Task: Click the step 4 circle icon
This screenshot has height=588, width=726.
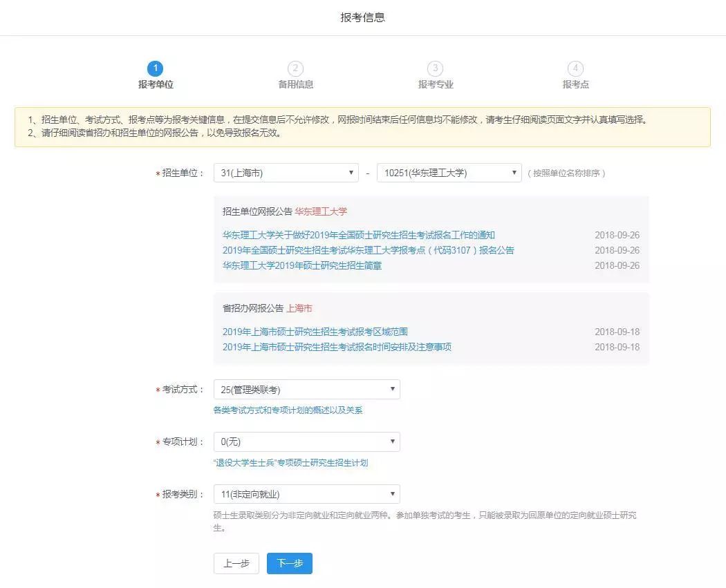Action: 575,68
